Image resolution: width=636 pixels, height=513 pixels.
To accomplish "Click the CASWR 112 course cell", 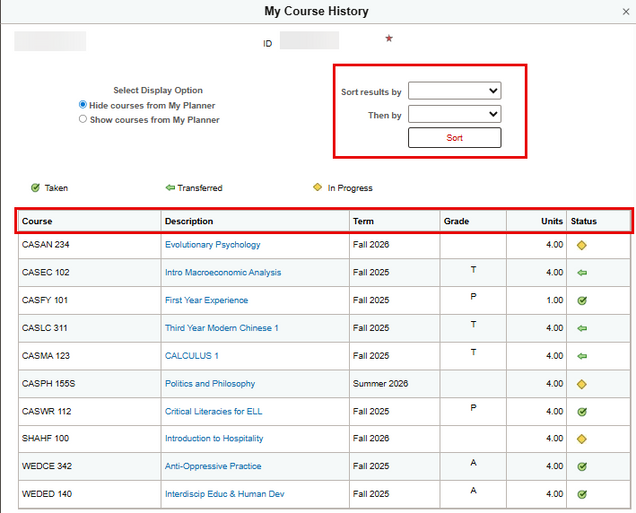I will [89, 412].
